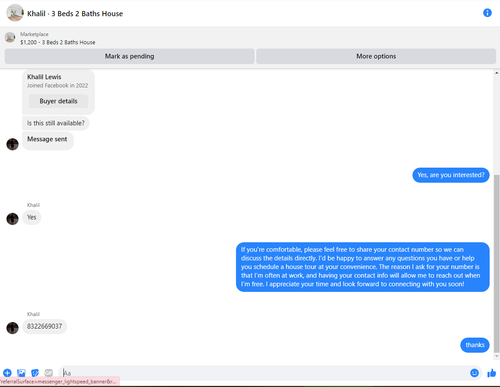
Task: Attach a photo with image icon
Action: 21,373
